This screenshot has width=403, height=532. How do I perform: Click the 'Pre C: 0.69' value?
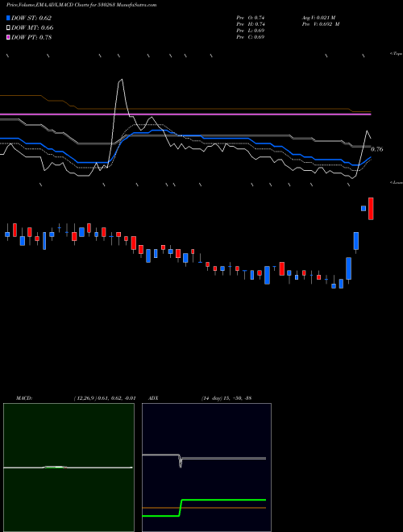[x=251, y=37]
